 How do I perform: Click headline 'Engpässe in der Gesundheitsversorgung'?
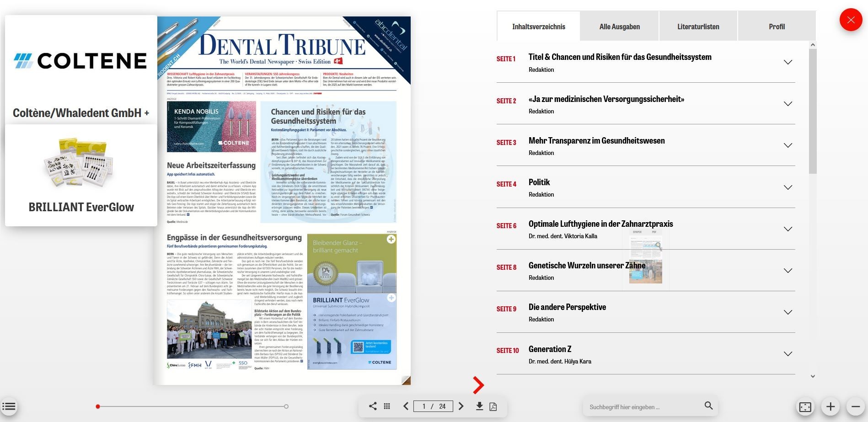coord(234,238)
